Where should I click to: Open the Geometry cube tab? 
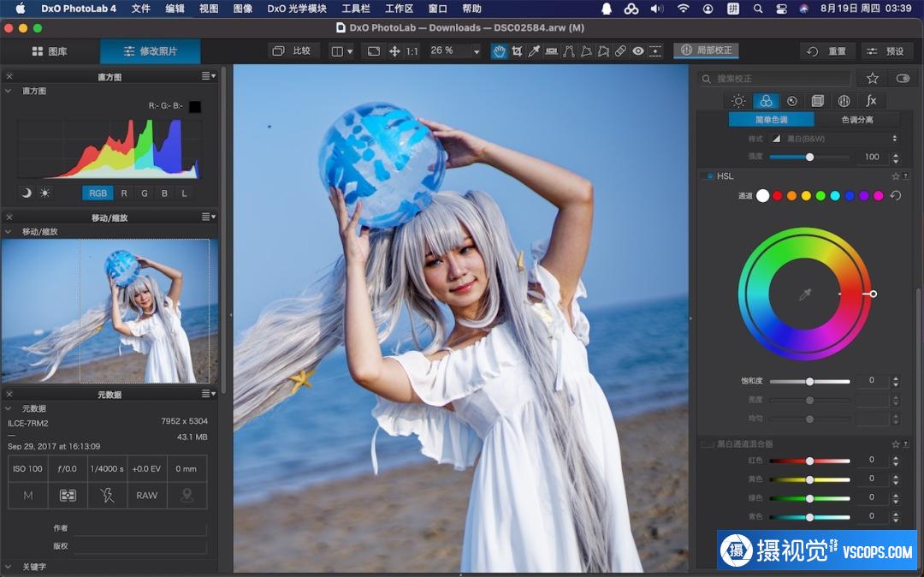(x=817, y=101)
